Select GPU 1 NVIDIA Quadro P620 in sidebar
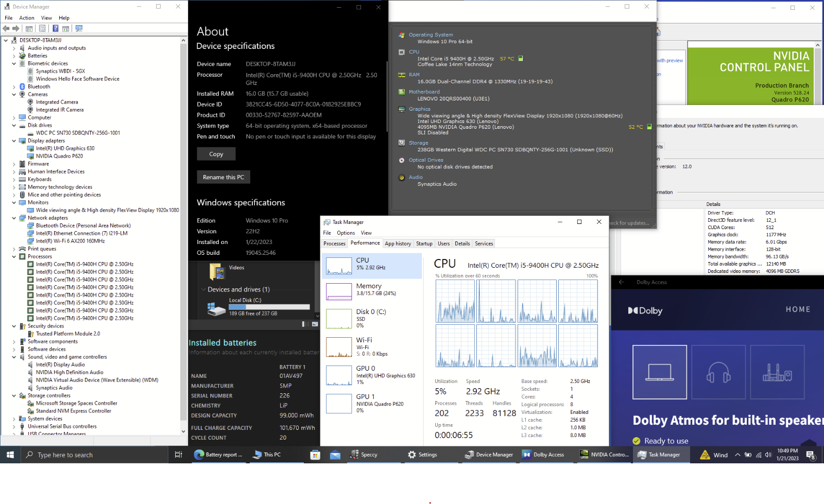The height and width of the screenshot is (504, 824). pyautogui.click(x=372, y=403)
